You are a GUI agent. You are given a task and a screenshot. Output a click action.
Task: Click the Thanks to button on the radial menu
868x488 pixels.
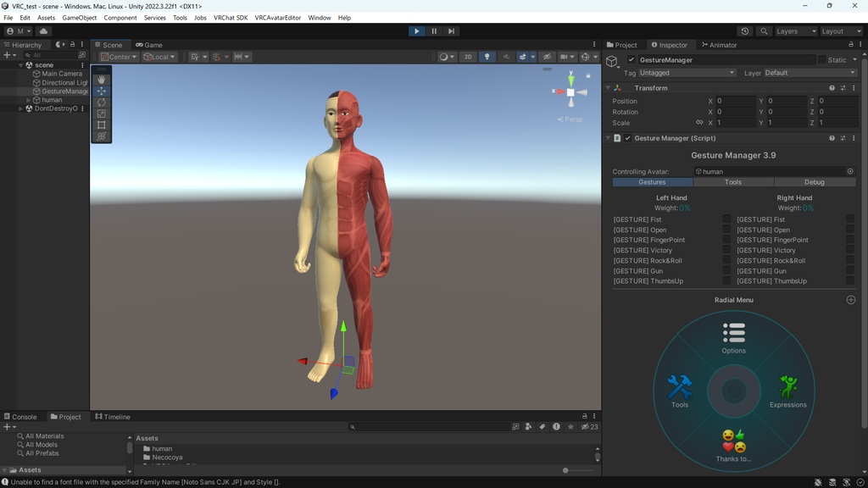click(733, 441)
